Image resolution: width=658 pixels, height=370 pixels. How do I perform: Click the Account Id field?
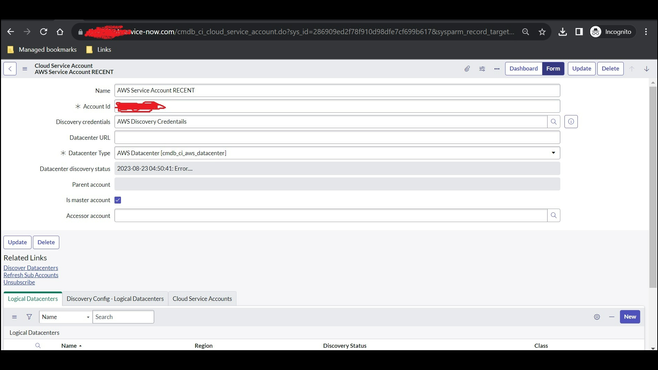coord(337,106)
